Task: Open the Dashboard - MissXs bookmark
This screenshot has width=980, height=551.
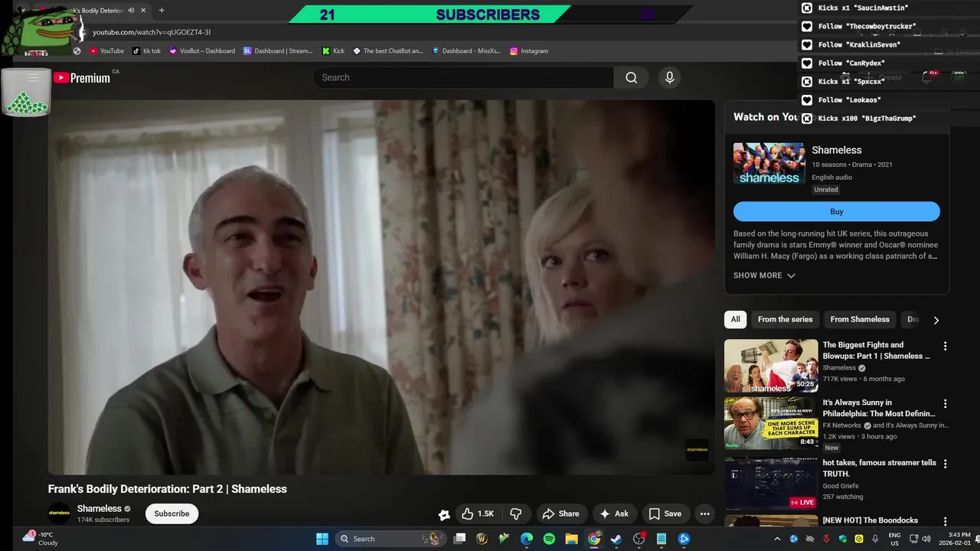Action: click(465, 51)
